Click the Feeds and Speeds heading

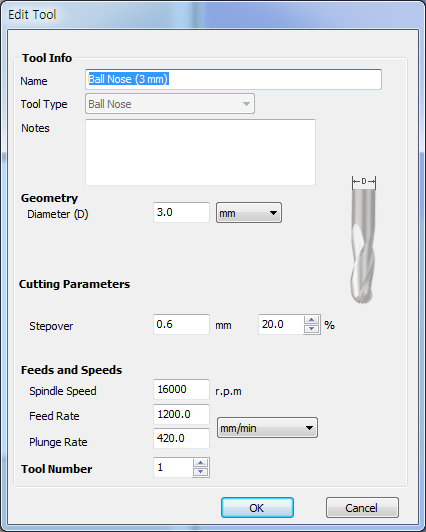(71, 370)
